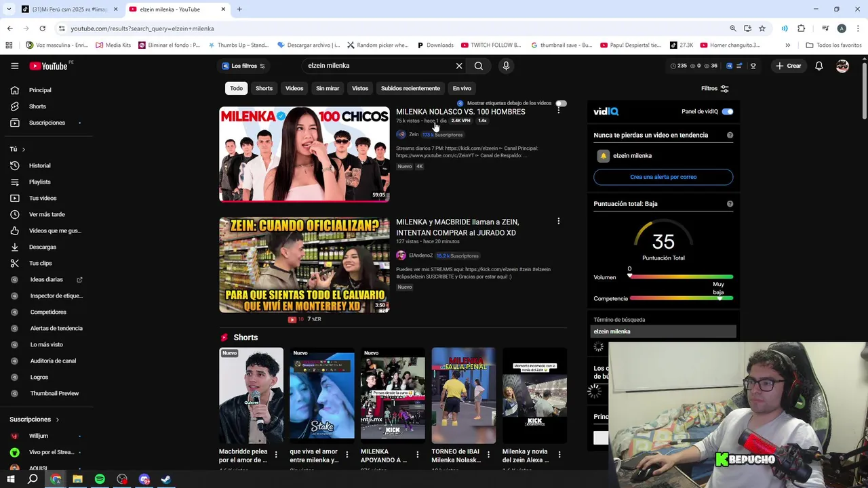The height and width of the screenshot is (488, 868).
Task: Open the vidIQ trophy achievements icon
Action: [753, 66]
